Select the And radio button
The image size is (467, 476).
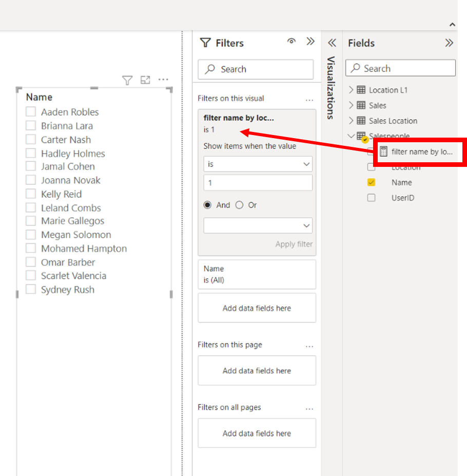tap(207, 205)
